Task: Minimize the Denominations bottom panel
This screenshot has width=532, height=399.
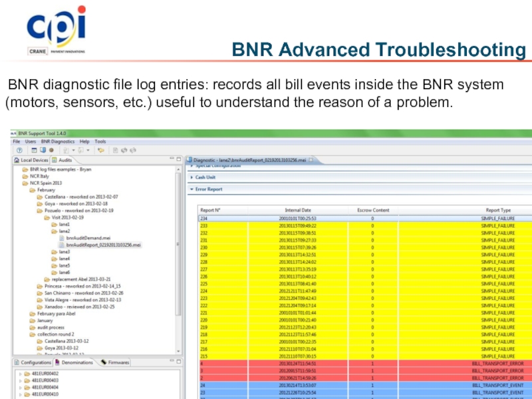Action: [x=172, y=361]
